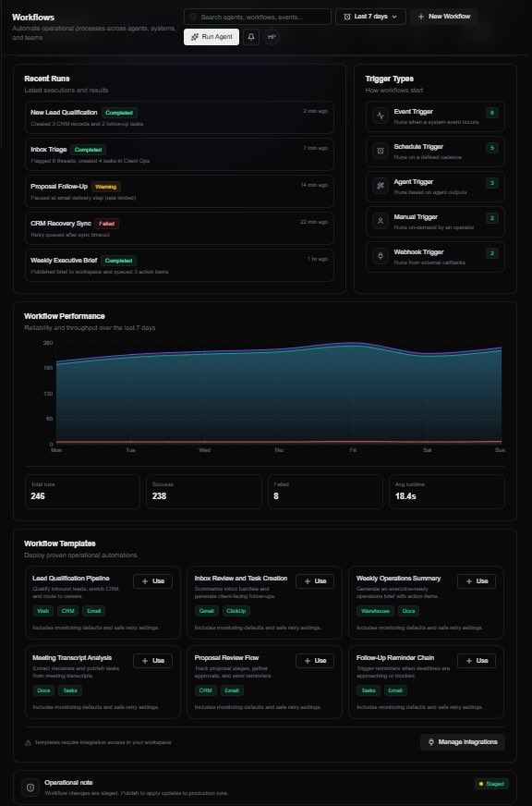
Task: Use the Lead Qualification Pipeline template
Action: (x=152, y=580)
